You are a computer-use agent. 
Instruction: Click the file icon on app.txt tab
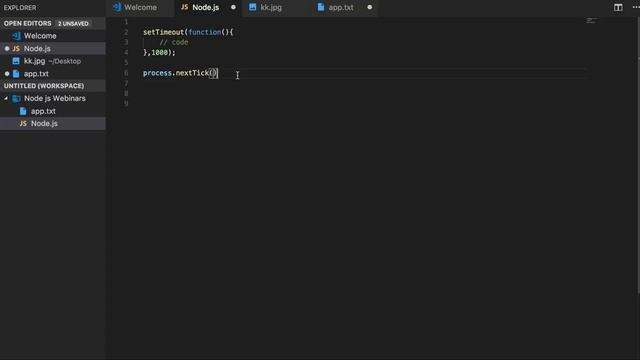click(x=321, y=7)
